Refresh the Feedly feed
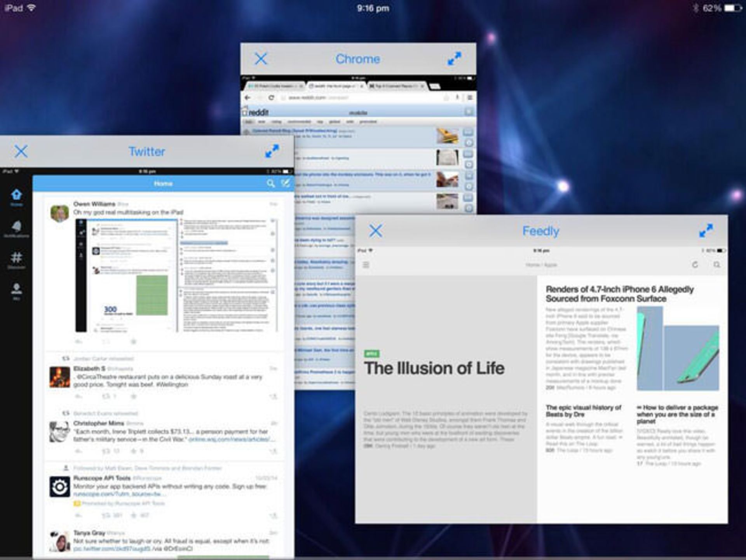 pyautogui.click(x=695, y=265)
